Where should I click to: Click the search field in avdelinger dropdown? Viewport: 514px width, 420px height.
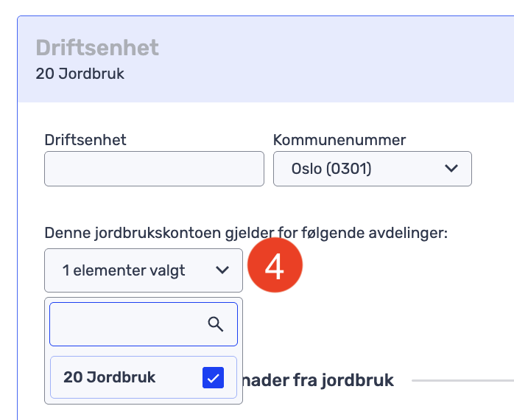coord(144,324)
